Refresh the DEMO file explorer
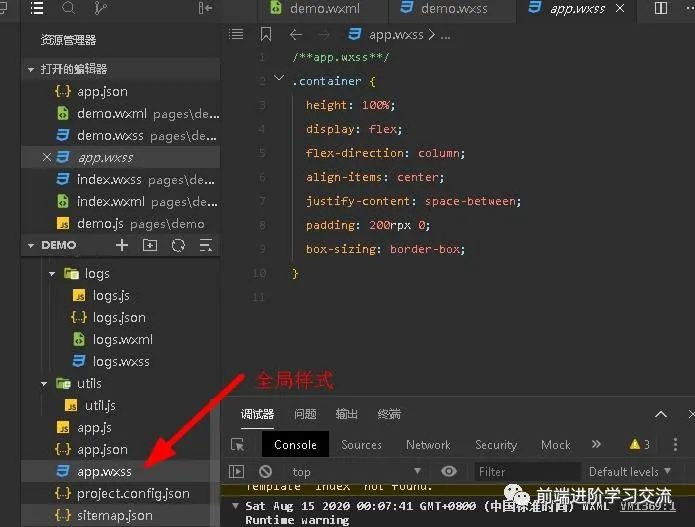 coord(178,245)
